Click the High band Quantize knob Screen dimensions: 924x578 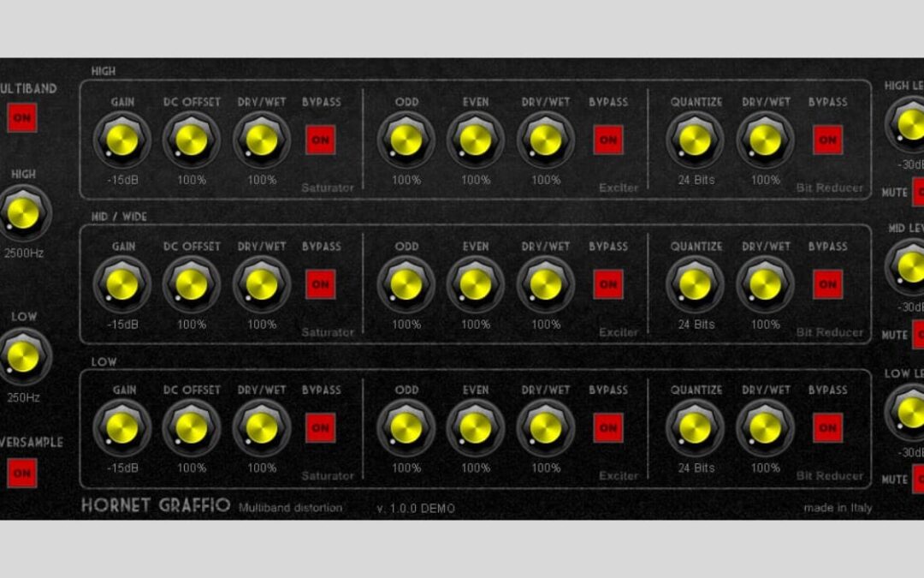point(696,140)
